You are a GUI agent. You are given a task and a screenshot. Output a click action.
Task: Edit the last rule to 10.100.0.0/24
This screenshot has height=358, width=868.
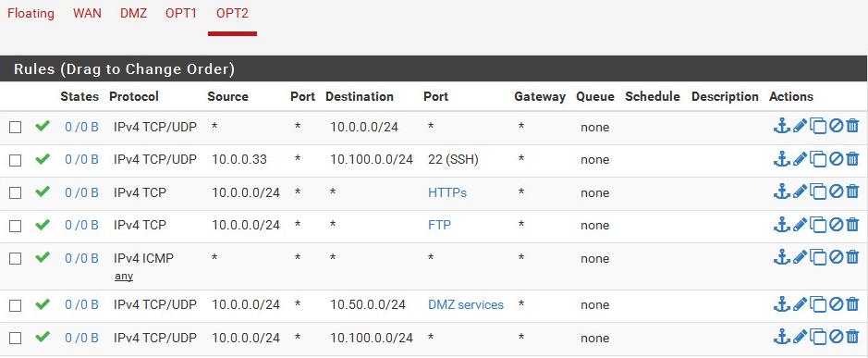tap(800, 337)
